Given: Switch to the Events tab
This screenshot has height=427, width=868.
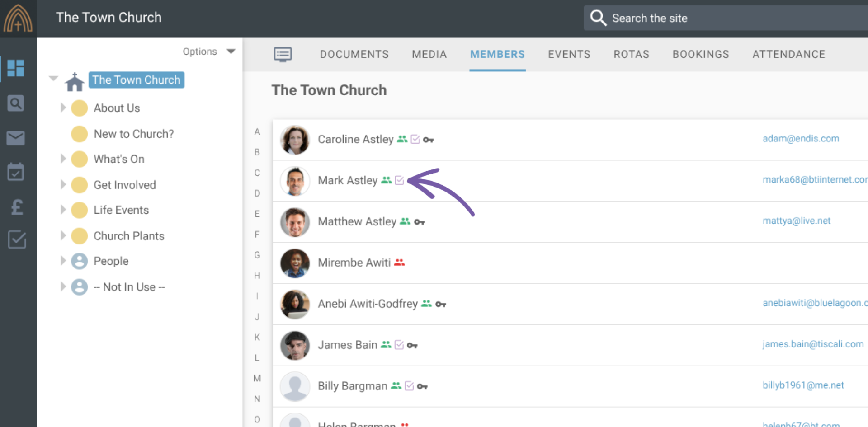Looking at the screenshot, I should (x=569, y=54).
